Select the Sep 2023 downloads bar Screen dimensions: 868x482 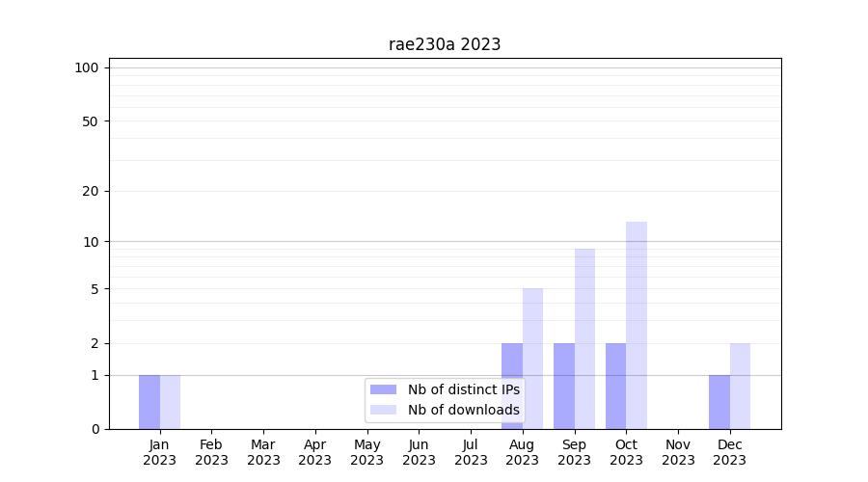coord(584,338)
